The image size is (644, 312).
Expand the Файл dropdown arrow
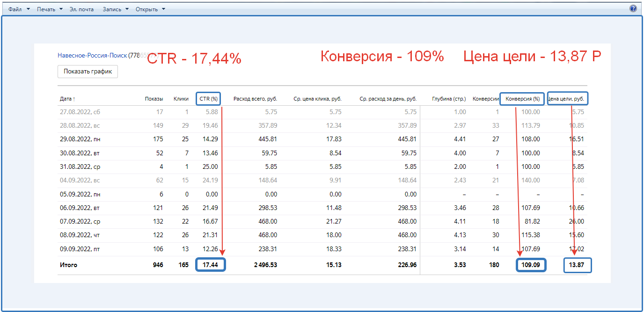pyautogui.click(x=28, y=9)
